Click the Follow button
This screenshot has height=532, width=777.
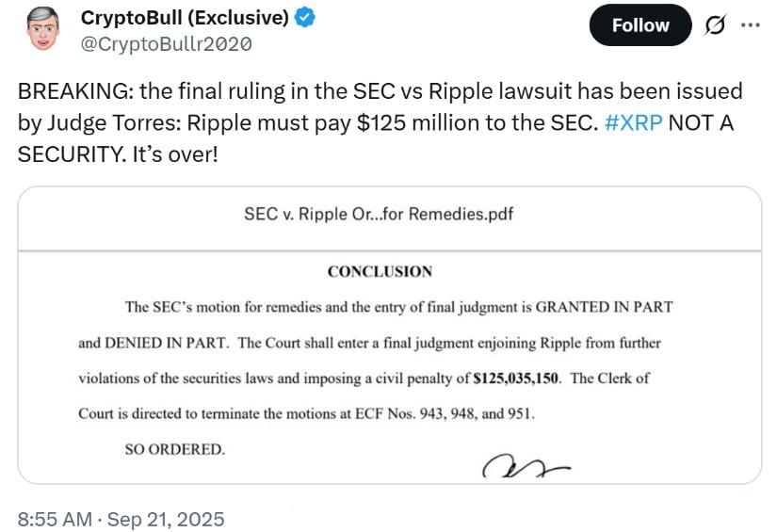pyautogui.click(x=640, y=25)
